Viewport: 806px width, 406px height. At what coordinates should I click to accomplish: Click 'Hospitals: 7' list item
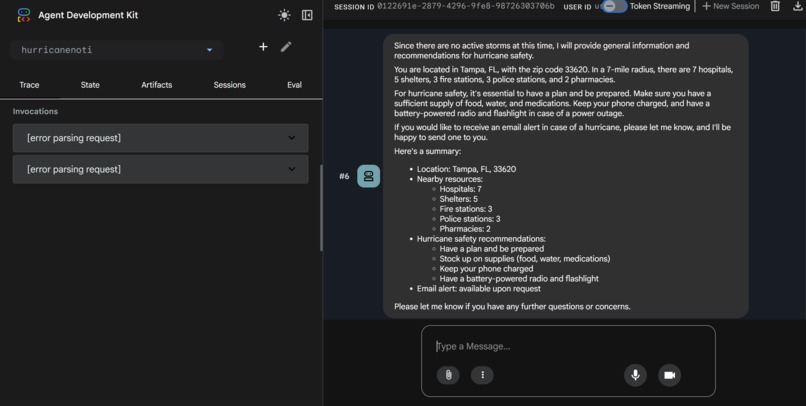[461, 189]
